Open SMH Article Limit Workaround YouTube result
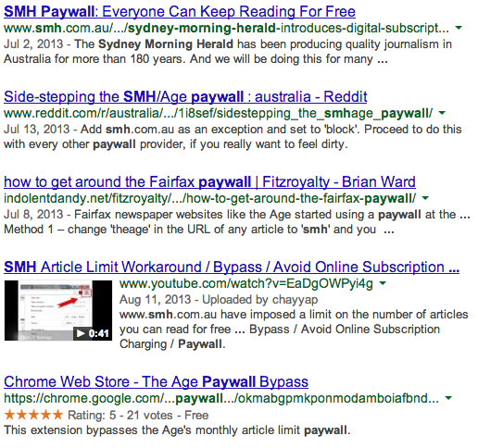This screenshot has width=478, height=448. pyautogui.click(x=232, y=268)
